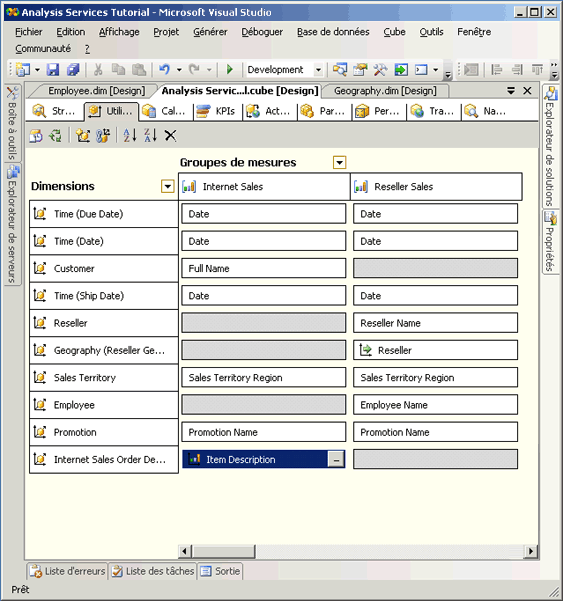This screenshot has width=563, height=601.
Task: Open the Dimensions filter dropdown
Action: (x=167, y=187)
